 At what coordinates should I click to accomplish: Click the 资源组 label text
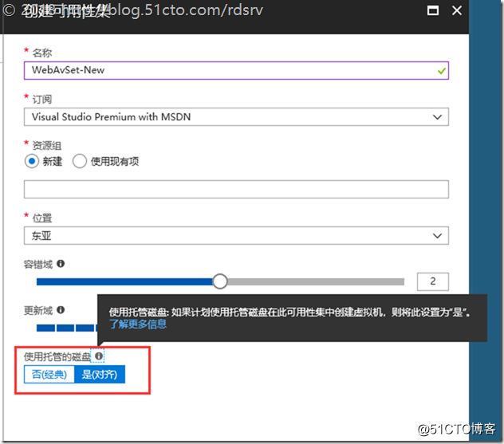(46, 146)
